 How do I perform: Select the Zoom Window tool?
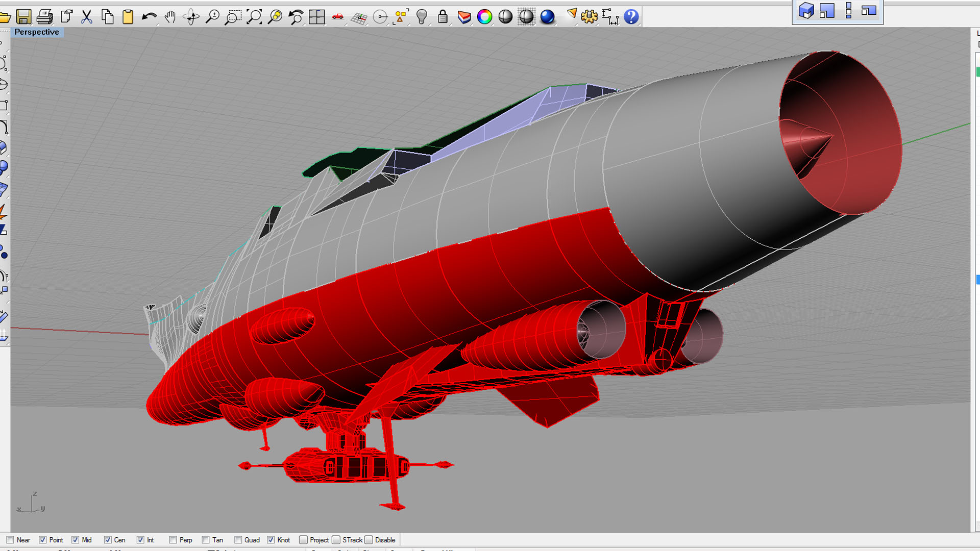(x=233, y=17)
